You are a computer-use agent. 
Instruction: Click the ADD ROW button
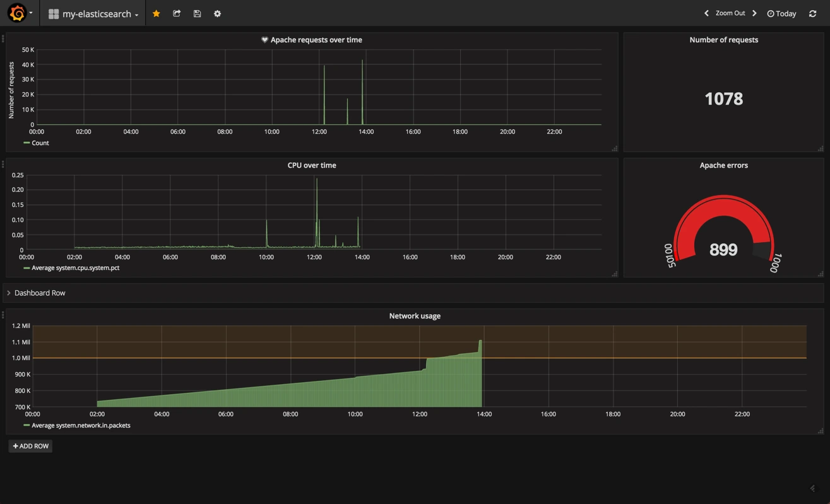(30, 446)
